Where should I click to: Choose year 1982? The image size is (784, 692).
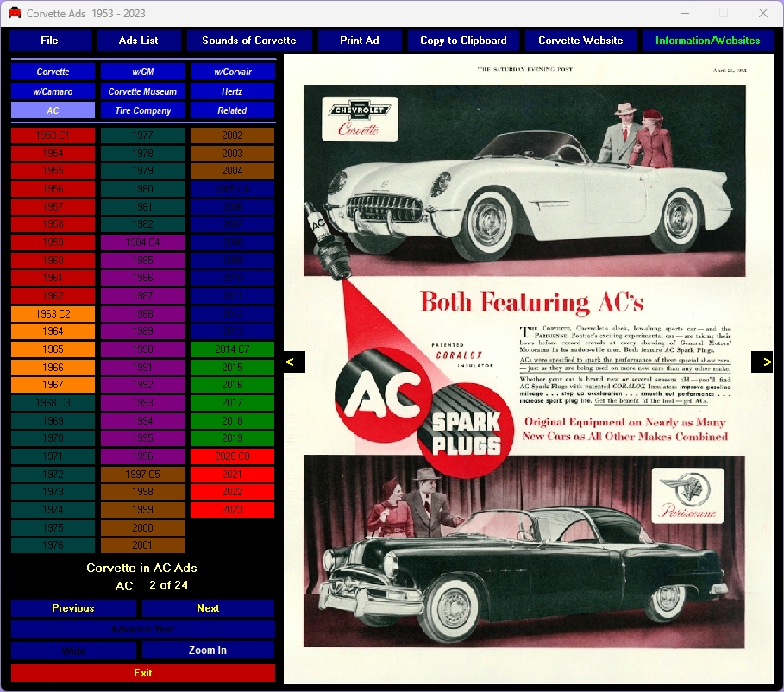click(142, 224)
